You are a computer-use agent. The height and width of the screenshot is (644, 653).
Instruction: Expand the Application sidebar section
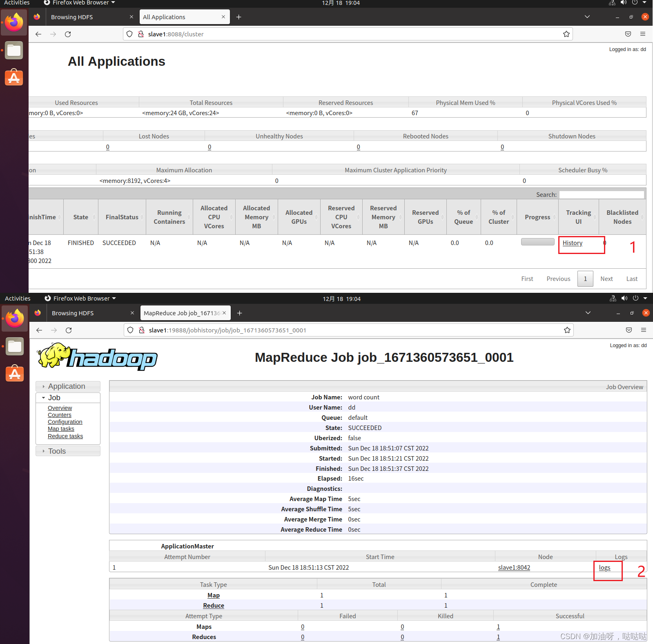click(x=68, y=386)
